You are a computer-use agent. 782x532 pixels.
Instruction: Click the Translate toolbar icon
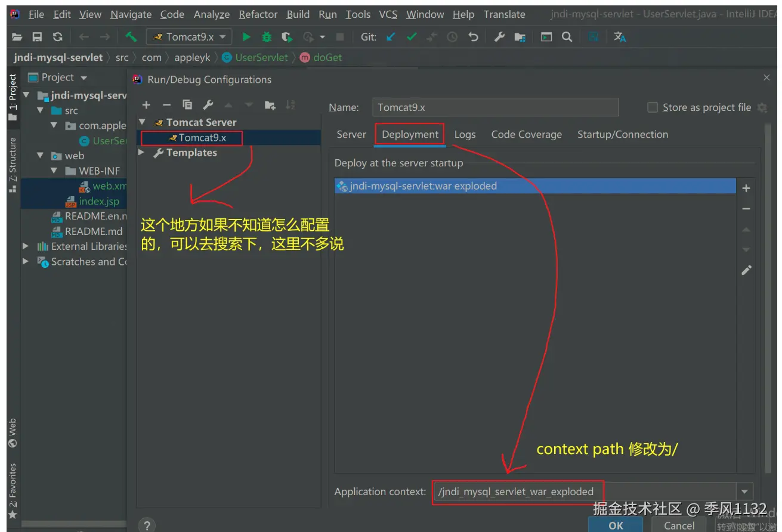click(620, 37)
